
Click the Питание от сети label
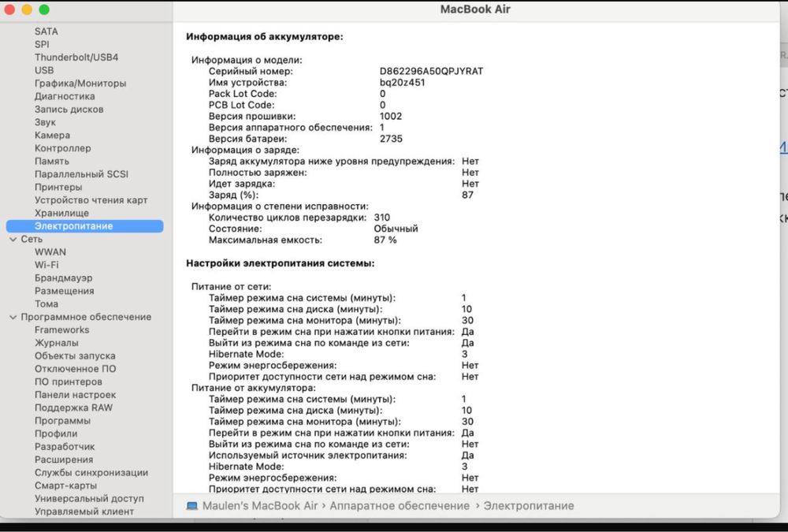point(231,287)
